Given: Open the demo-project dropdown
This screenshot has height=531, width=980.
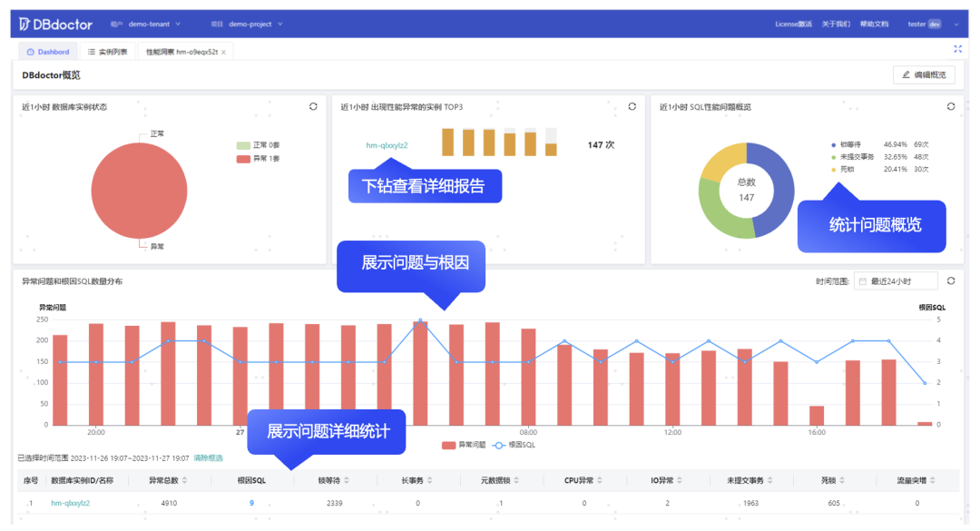Looking at the screenshot, I should (x=256, y=25).
